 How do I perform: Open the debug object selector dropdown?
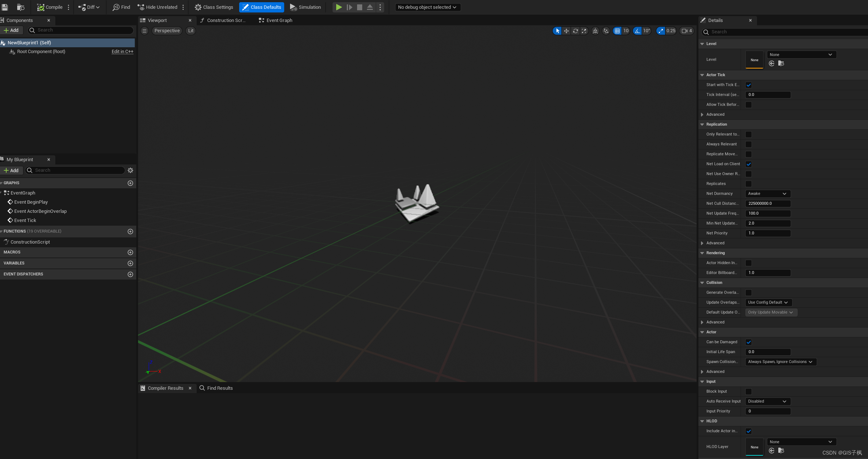tap(427, 7)
